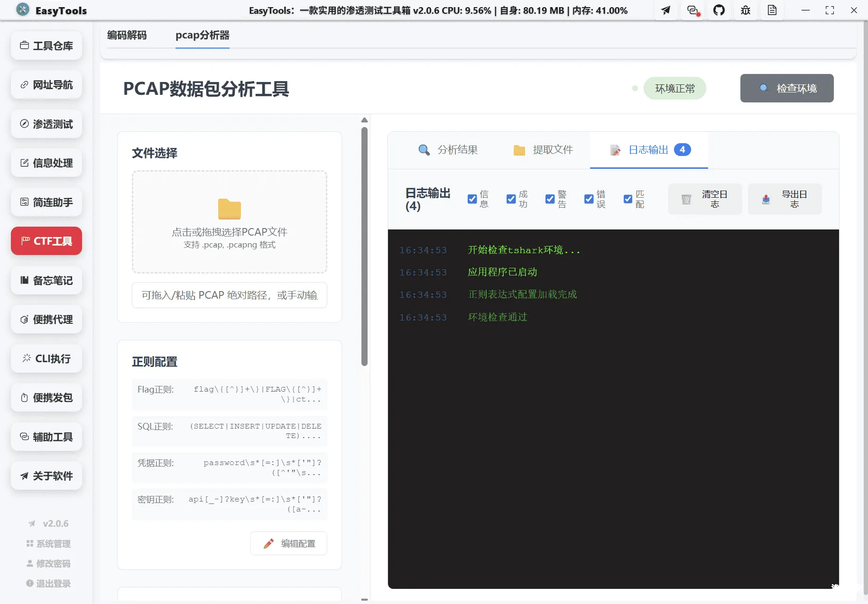Open 简连助手 from the sidebar

[46, 202]
